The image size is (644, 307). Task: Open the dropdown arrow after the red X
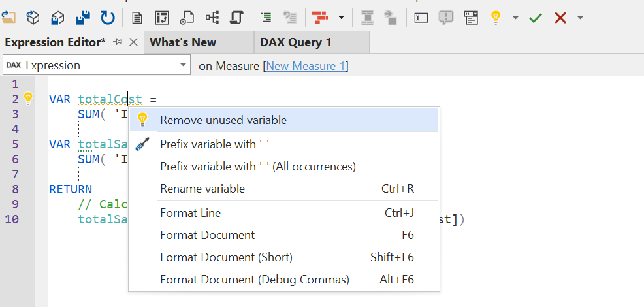[x=580, y=18]
